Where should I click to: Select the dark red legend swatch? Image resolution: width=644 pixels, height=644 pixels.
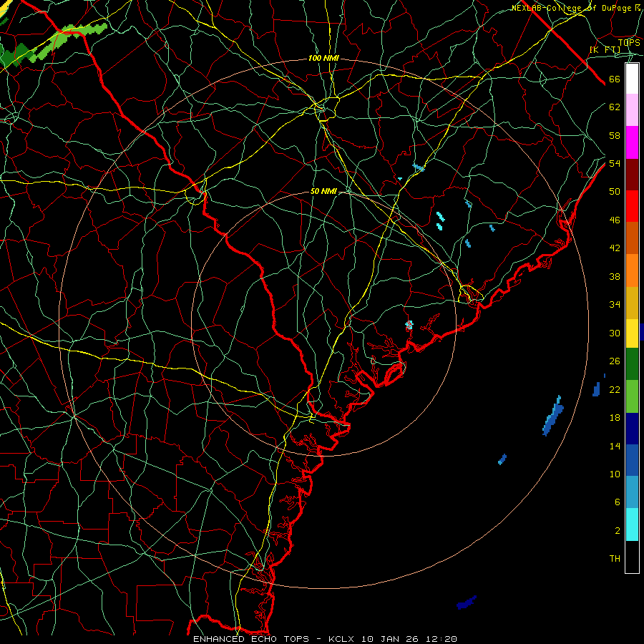tap(632, 175)
